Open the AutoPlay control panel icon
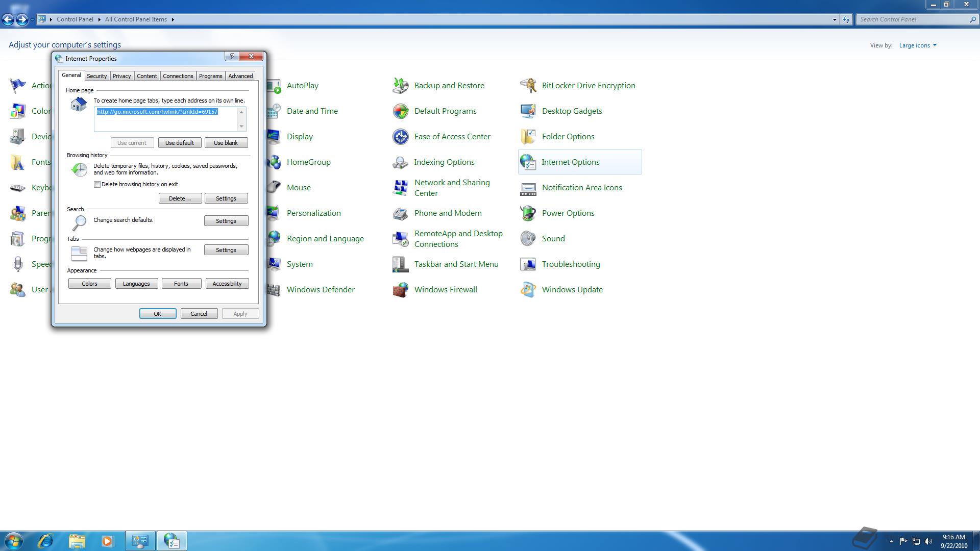This screenshot has width=980, height=551. pyautogui.click(x=275, y=86)
